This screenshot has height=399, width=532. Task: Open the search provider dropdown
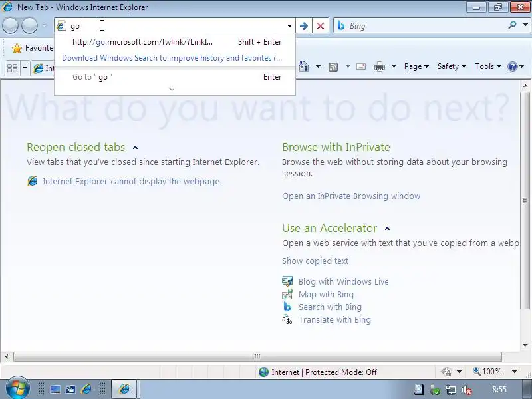coord(525,25)
